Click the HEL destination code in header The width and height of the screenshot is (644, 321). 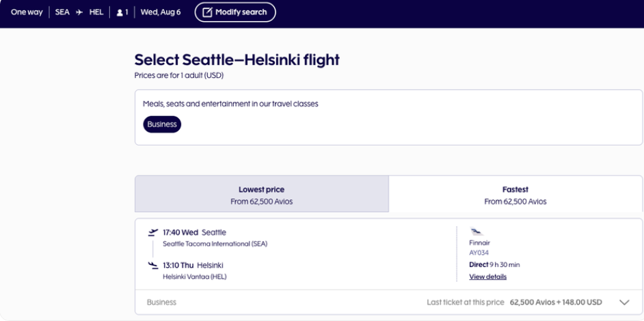coord(96,12)
